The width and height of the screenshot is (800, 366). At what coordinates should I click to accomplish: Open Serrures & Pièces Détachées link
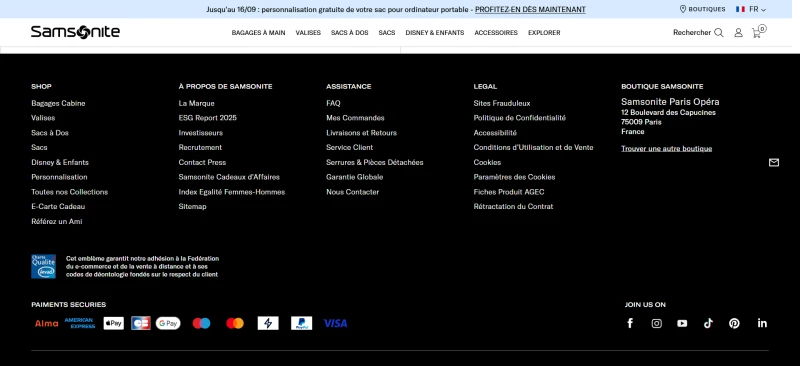(374, 162)
